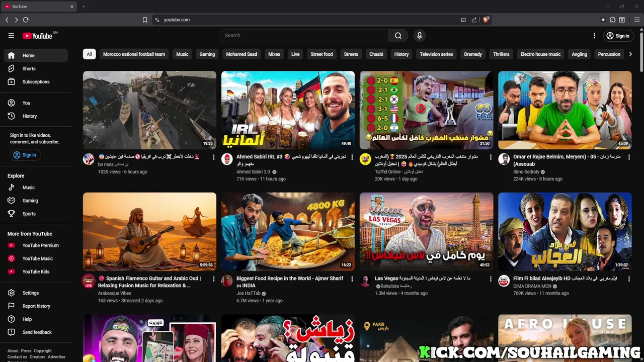Select the Mohamed Saad chip

[x=242, y=54]
